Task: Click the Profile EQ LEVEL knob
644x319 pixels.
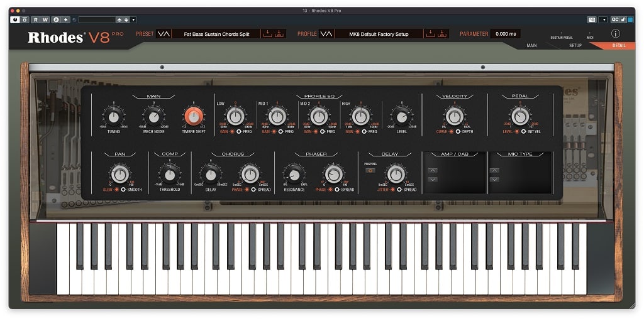Action: (x=402, y=117)
